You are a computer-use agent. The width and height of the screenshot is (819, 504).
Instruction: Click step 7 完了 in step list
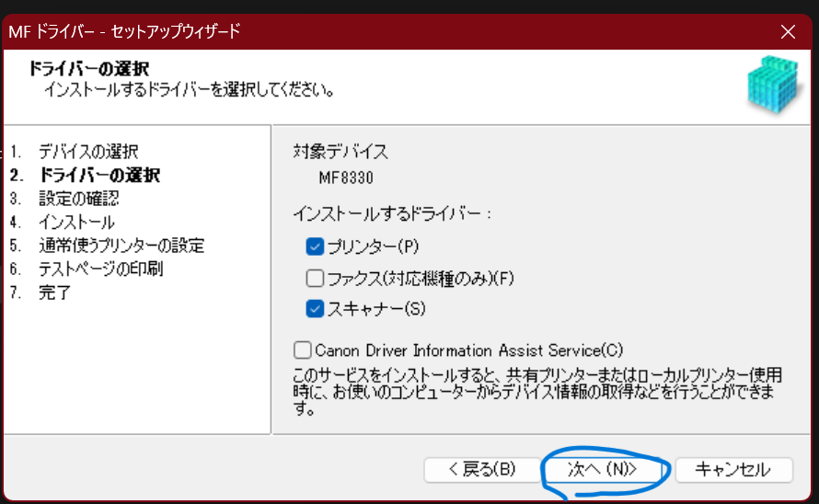54,293
